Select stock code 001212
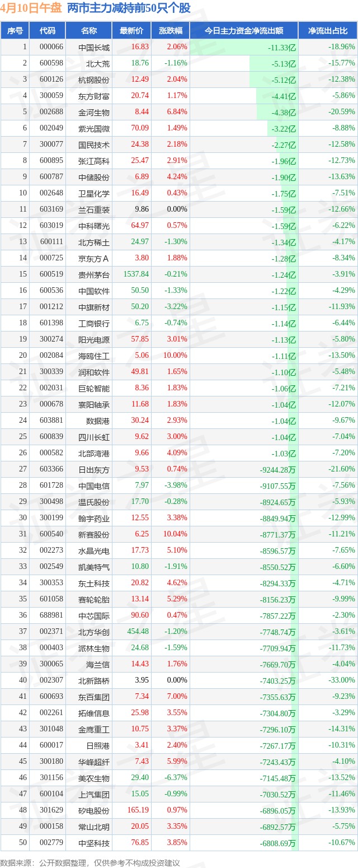The width and height of the screenshot is (358, 868). (x=51, y=307)
